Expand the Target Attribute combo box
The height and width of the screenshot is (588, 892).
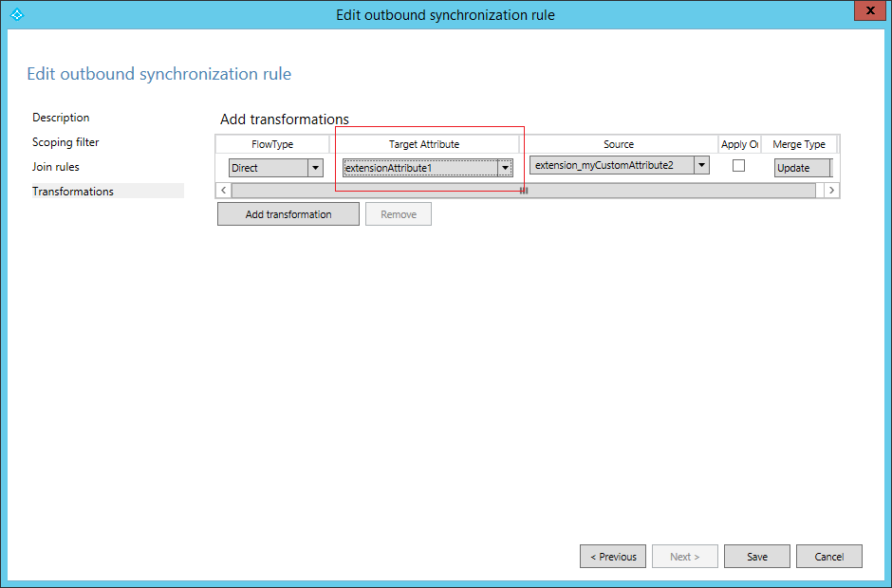pyautogui.click(x=505, y=167)
